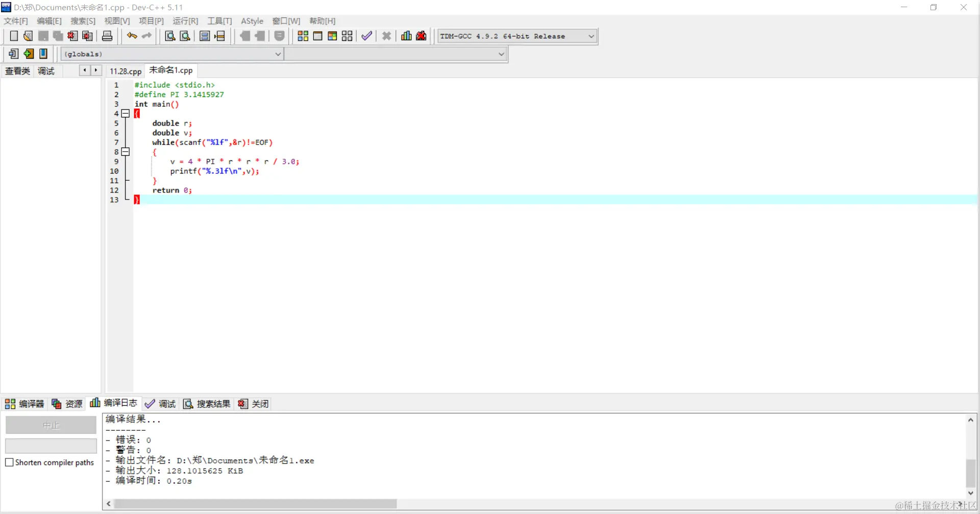Open the 搜索结果 bottom panel tab
The height and width of the screenshot is (514, 980).
click(207, 404)
